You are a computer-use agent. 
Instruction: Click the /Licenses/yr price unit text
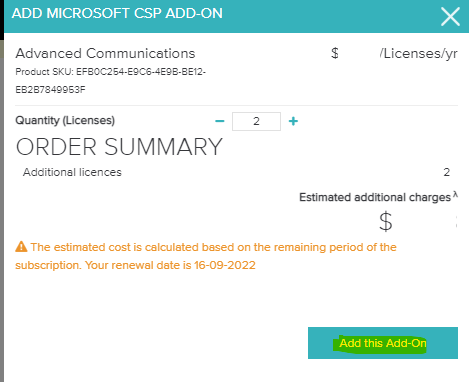point(419,53)
